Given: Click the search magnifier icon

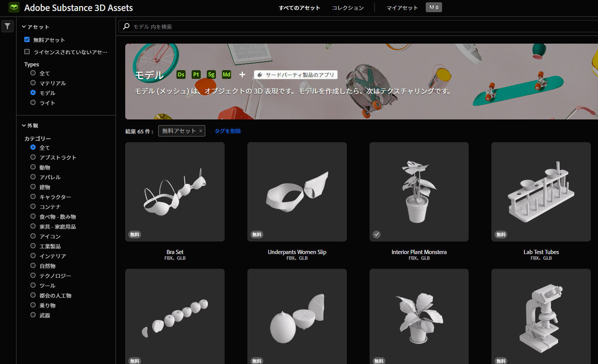Looking at the screenshot, I should point(126,27).
